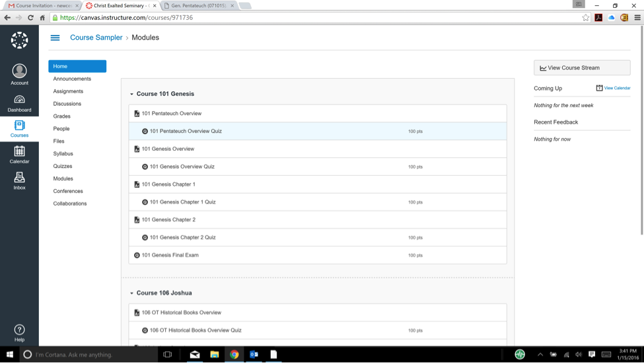Click the Cortana search box

89,354
